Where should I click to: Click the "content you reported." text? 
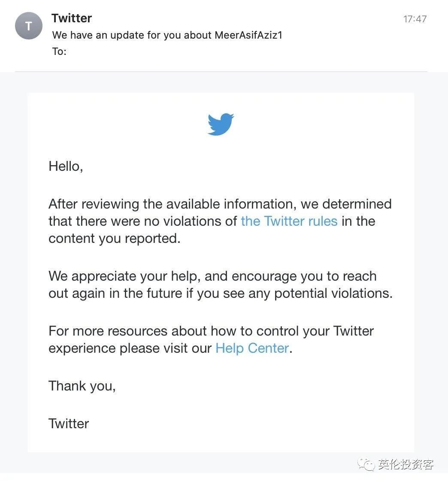click(115, 239)
